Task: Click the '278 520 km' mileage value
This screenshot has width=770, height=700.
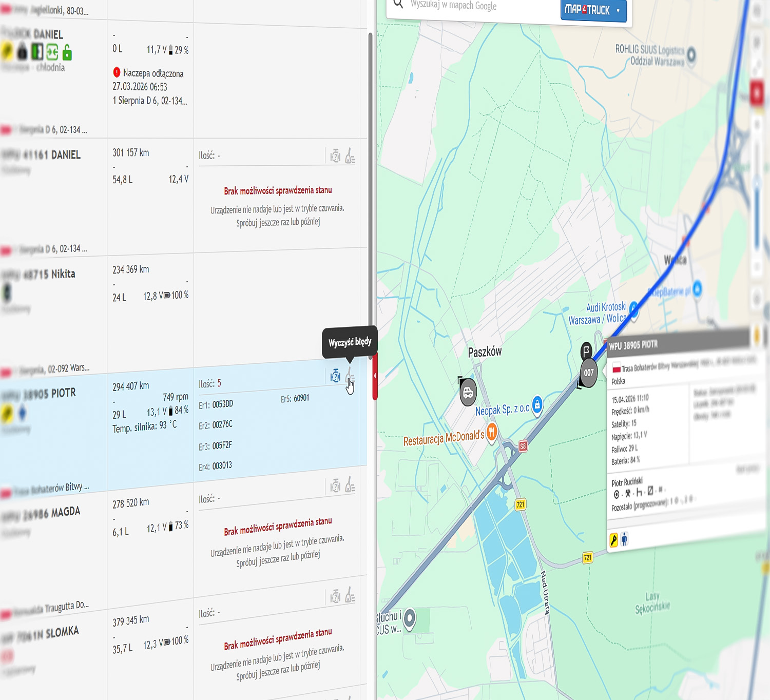Action: click(130, 503)
